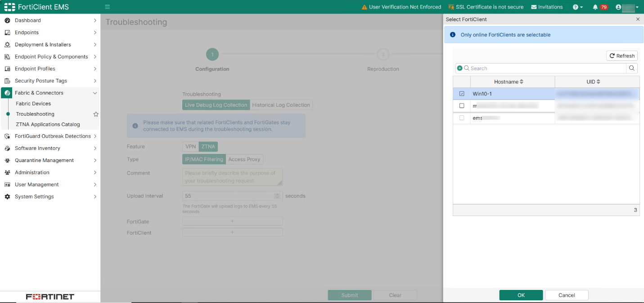Expand Deployment & Installers chevron
This screenshot has width=644, height=303.
tap(95, 45)
